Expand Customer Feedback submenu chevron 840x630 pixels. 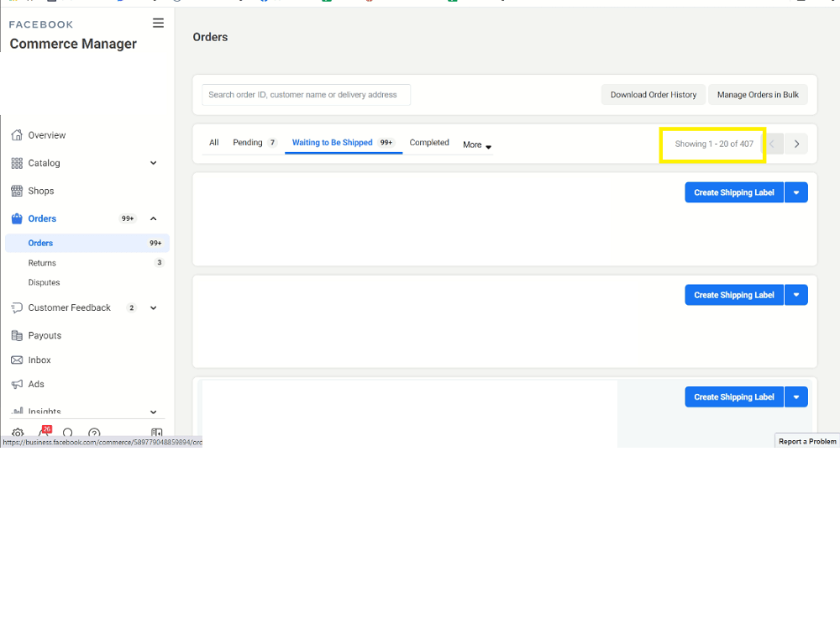click(x=153, y=307)
